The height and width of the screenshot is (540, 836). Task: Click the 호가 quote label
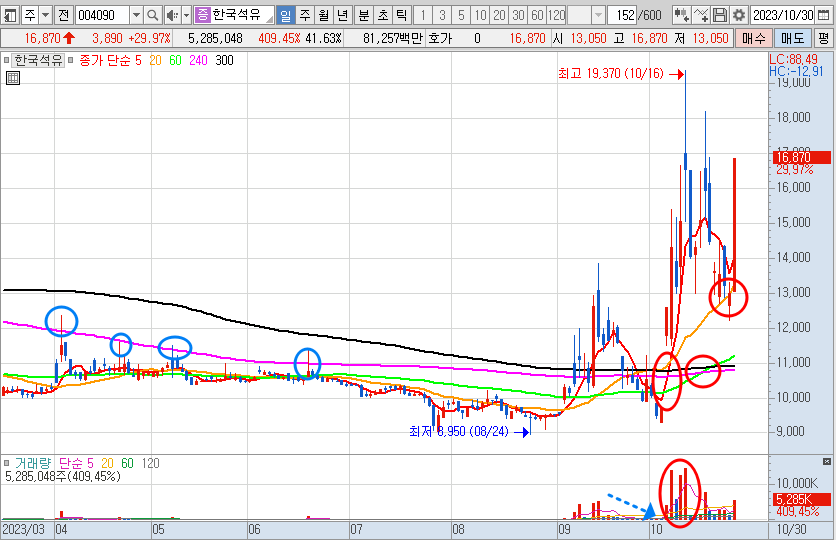pyautogui.click(x=440, y=38)
